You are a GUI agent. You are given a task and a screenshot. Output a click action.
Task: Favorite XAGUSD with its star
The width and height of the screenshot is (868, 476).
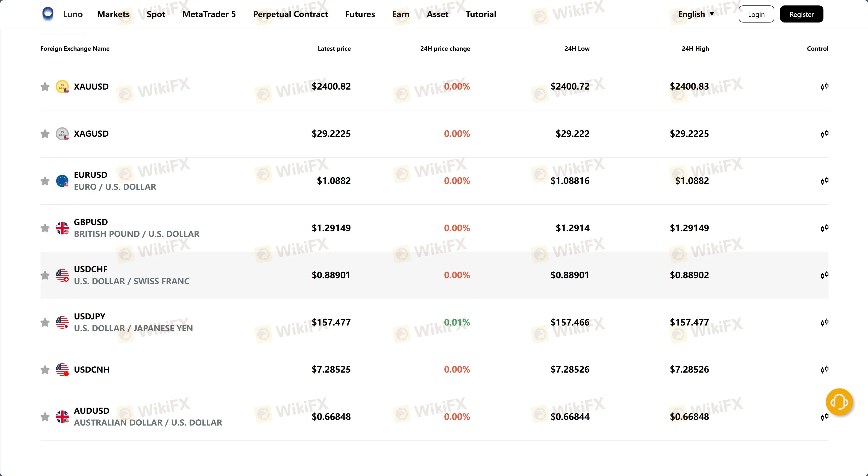[45, 134]
